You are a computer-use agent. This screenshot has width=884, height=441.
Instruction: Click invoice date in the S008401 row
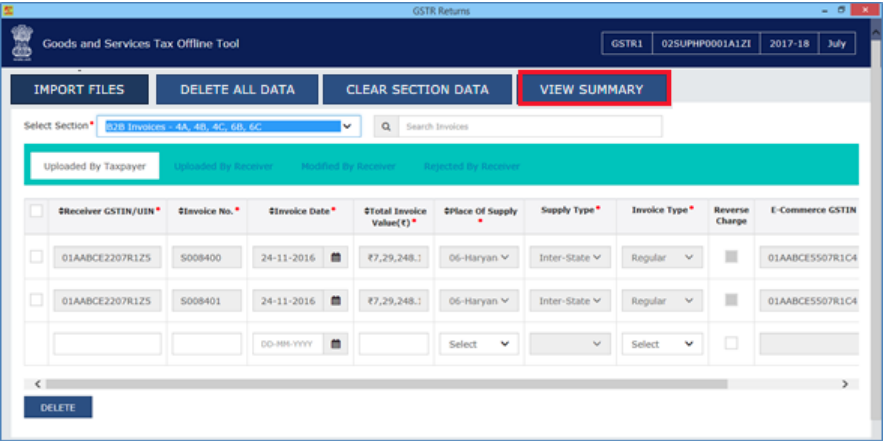[x=288, y=301]
